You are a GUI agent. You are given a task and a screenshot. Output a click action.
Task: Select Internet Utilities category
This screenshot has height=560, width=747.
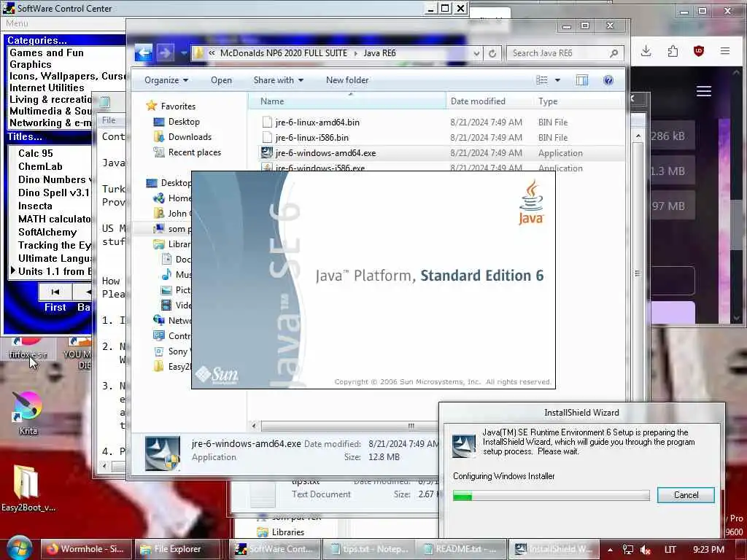click(47, 87)
